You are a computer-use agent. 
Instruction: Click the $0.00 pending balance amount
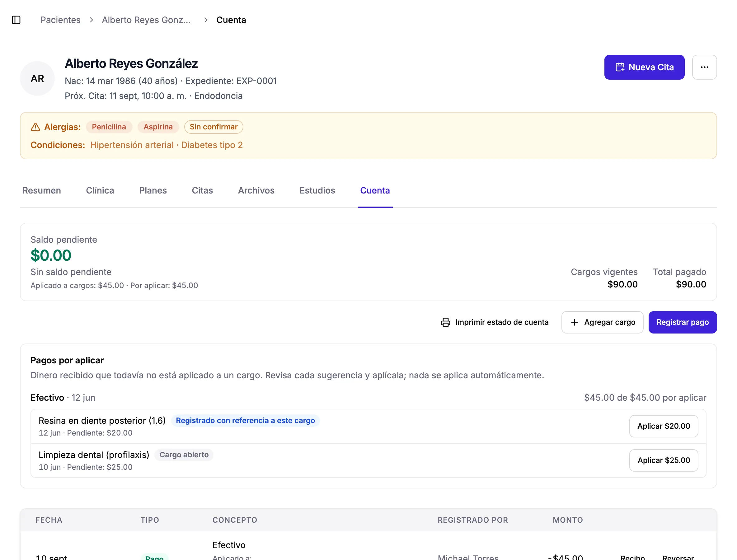coord(51,256)
